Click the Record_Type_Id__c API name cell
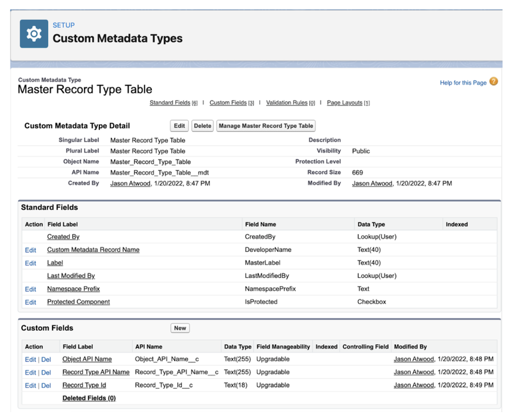Screen dimensions: 512x420 [163, 385]
